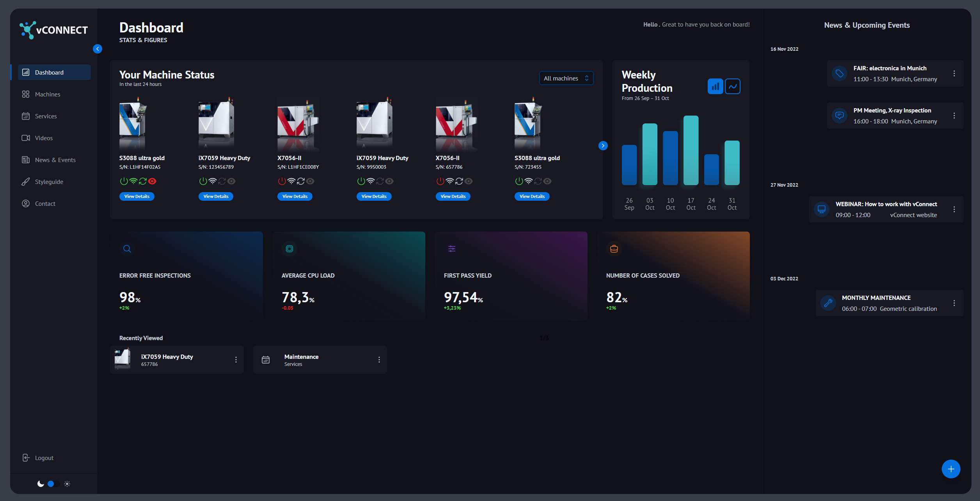Click the briefcase icon on Cases Solved
Viewport: 980px width, 501px height.
(614, 249)
